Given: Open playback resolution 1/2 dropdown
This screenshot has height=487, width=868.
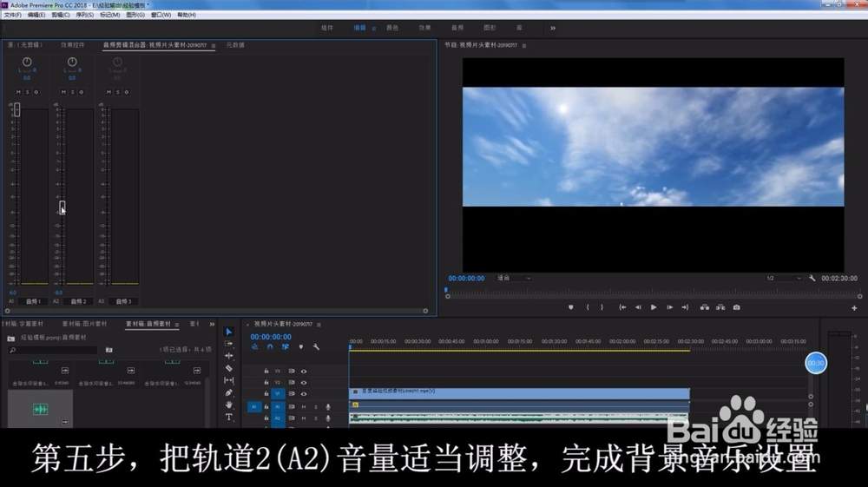Looking at the screenshot, I should click(783, 279).
